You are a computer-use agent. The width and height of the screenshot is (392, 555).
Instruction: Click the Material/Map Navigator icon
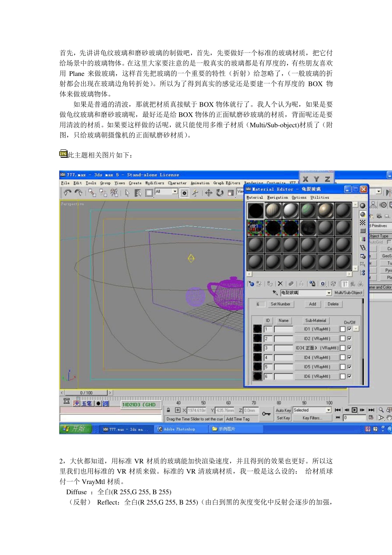pos(363,273)
